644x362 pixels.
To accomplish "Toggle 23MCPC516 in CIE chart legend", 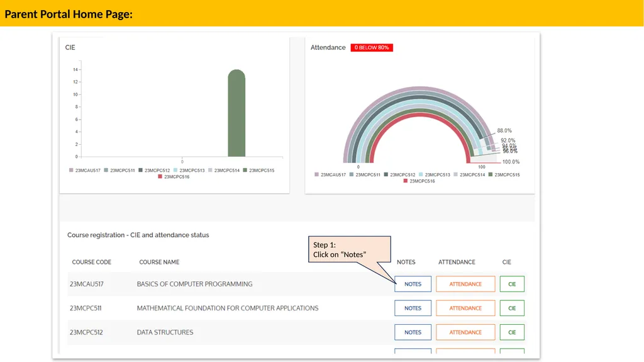I will pos(174,177).
